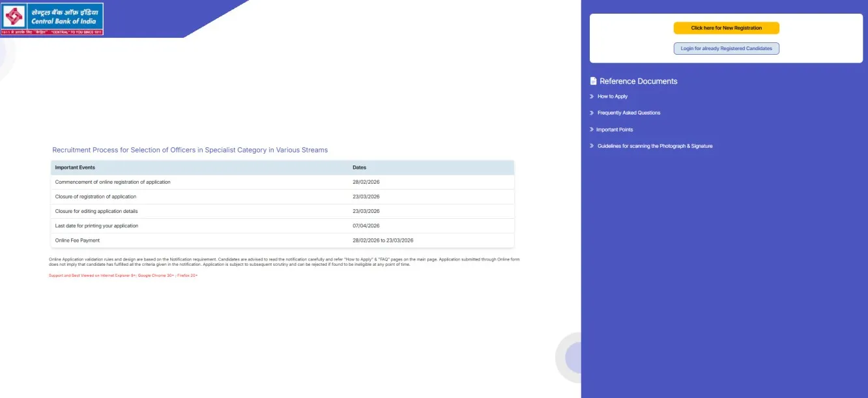Click the chevron beside Frequently Asked Questions
Image resolution: width=868 pixels, height=398 pixels.
[592, 113]
